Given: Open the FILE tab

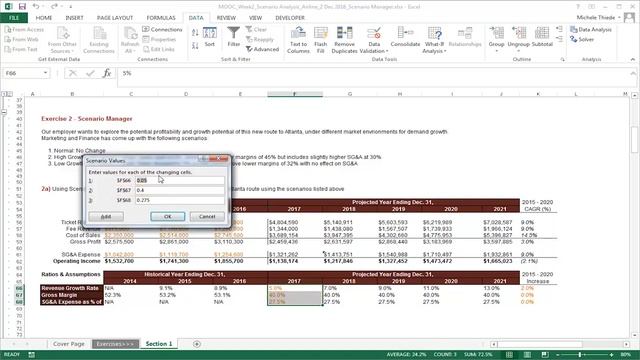Looking at the screenshot, I should [x=14, y=18].
